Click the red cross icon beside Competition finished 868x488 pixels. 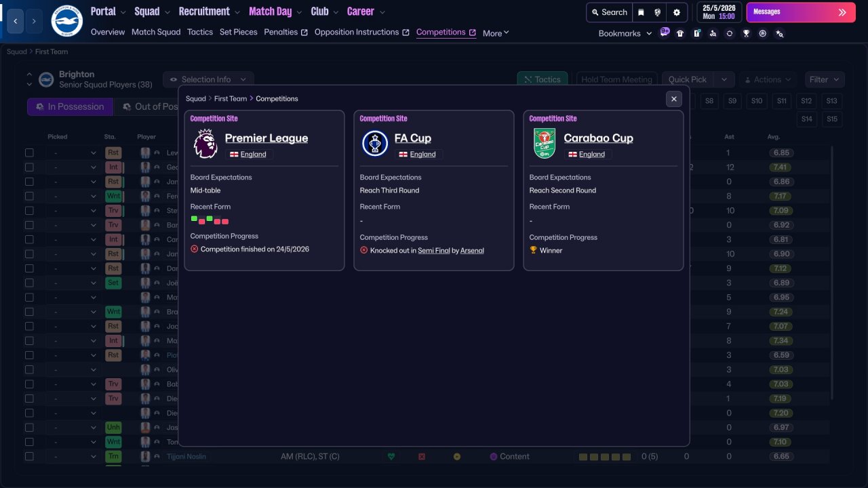pos(195,249)
